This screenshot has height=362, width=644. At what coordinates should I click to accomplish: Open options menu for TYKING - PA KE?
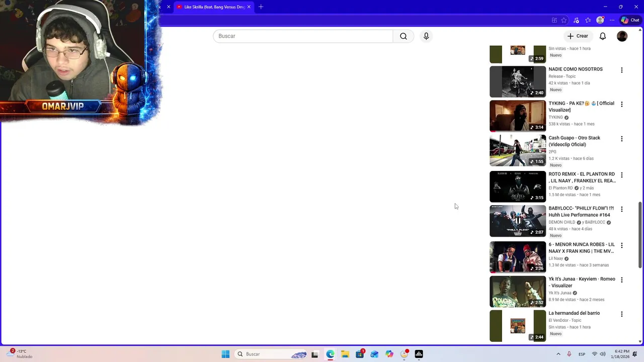(622, 105)
